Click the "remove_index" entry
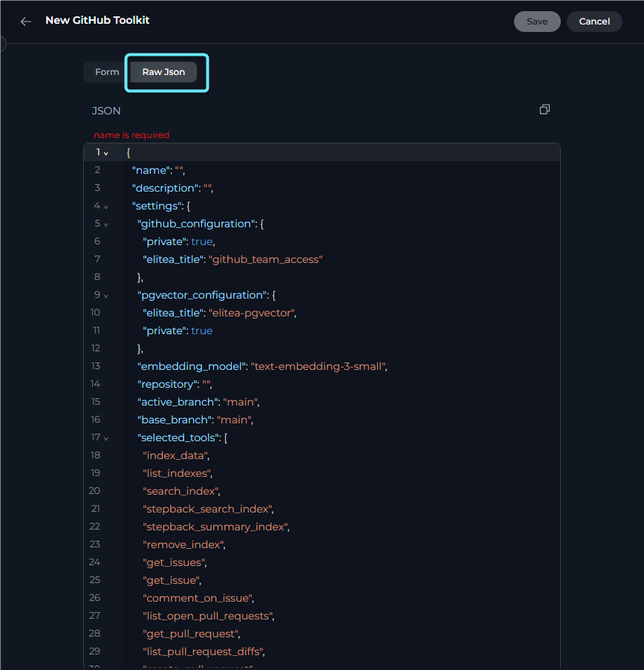 184,544
